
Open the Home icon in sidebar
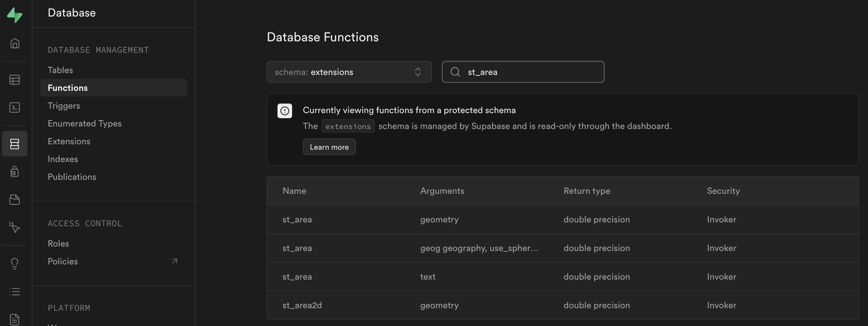[15, 44]
